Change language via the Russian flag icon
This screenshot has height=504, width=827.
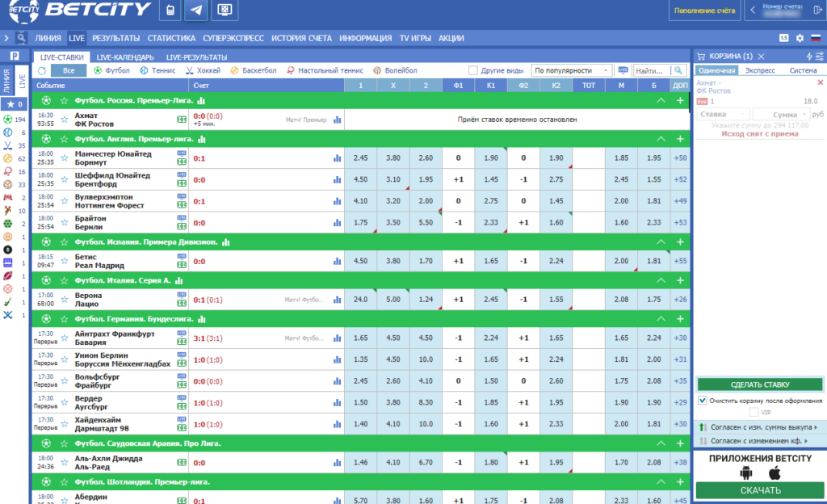816,38
